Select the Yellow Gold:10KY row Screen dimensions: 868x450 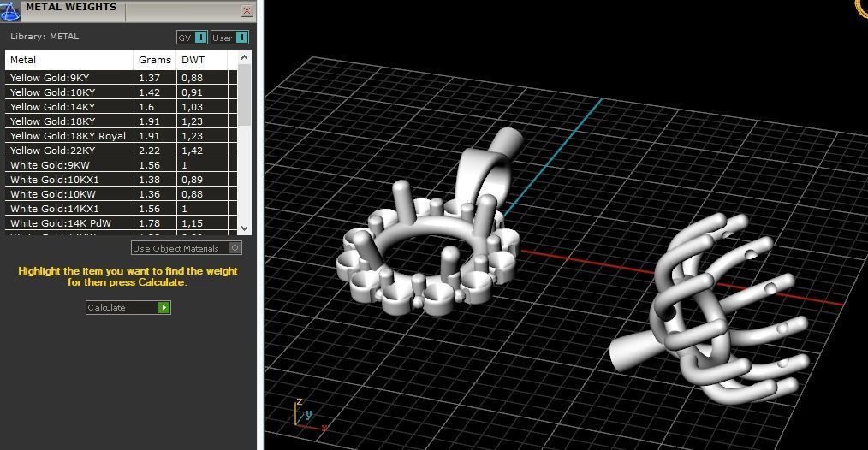[x=122, y=92]
